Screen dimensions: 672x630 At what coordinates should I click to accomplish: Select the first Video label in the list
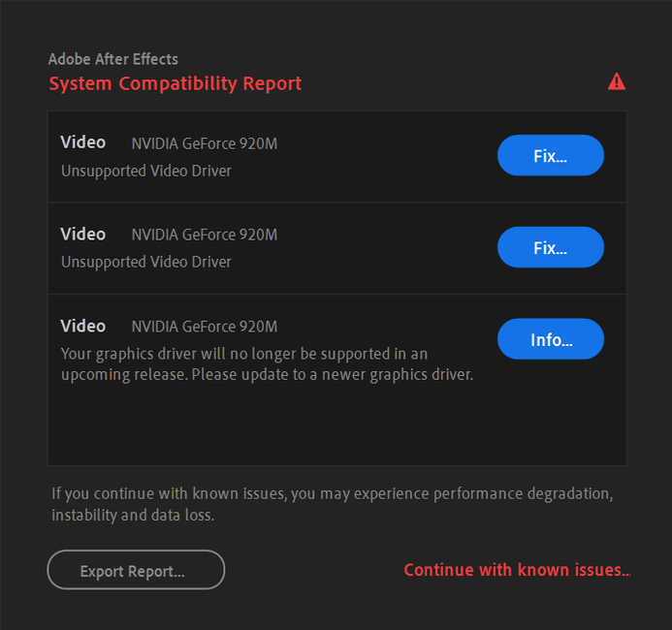click(x=83, y=142)
